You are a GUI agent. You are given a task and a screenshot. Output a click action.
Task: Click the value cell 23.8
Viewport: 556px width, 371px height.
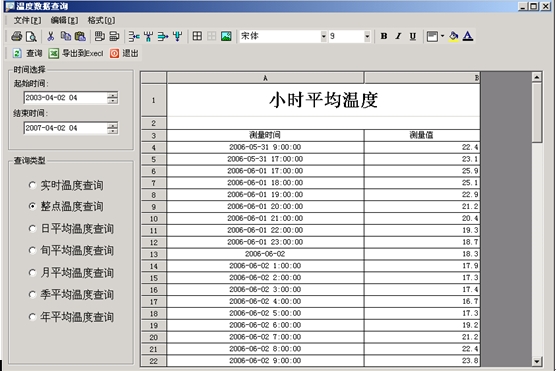point(422,361)
